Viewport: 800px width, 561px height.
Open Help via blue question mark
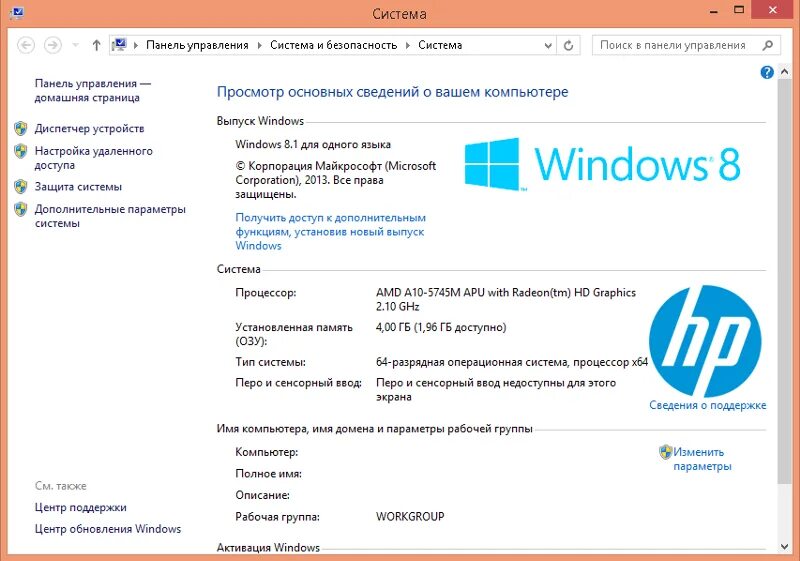point(767,72)
